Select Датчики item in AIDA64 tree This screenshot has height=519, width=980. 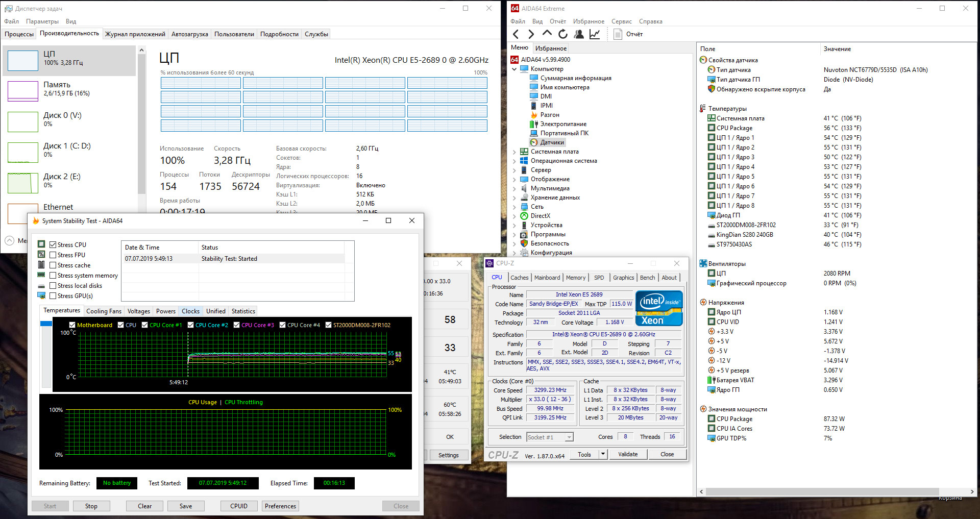552,142
